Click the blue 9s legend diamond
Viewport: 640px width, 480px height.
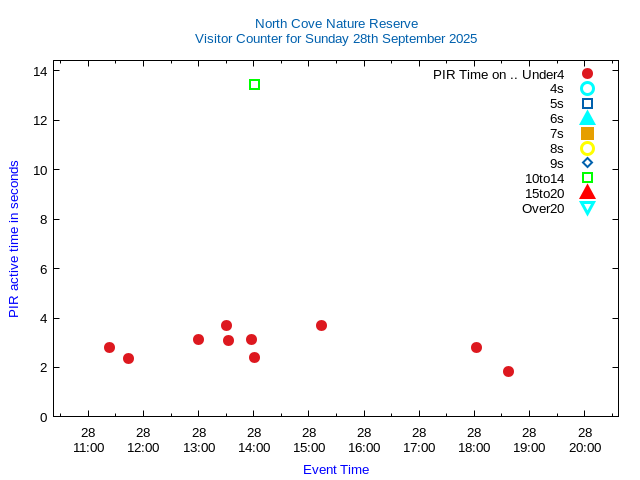(587, 163)
